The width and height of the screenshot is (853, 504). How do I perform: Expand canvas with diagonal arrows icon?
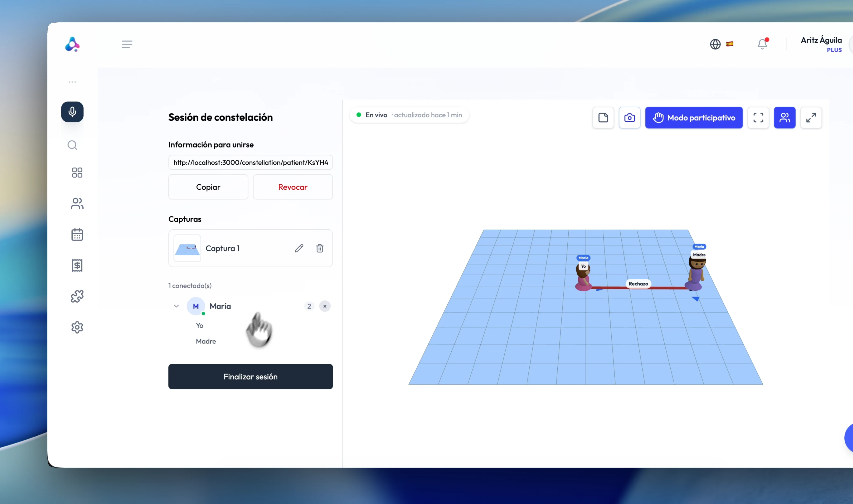tap(811, 118)
